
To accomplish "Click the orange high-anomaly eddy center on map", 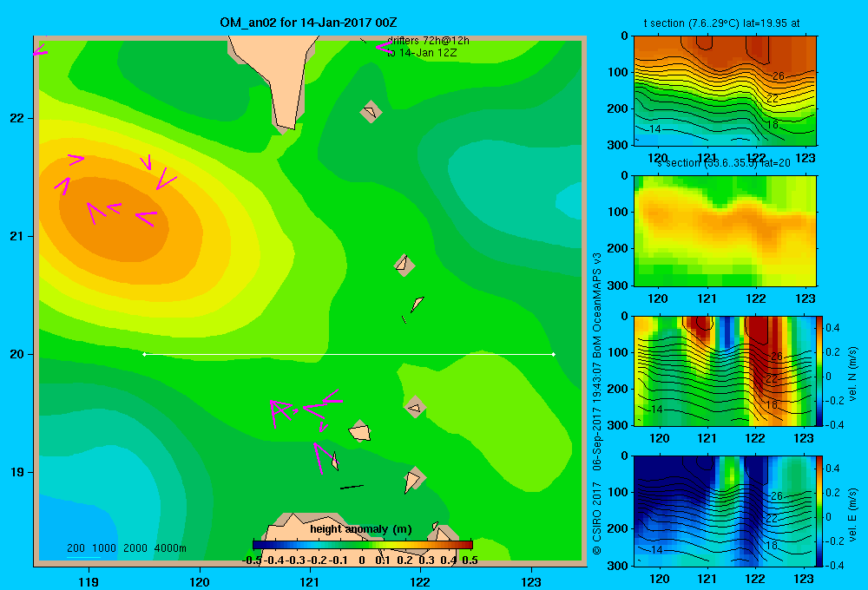I will coord(114,221).
